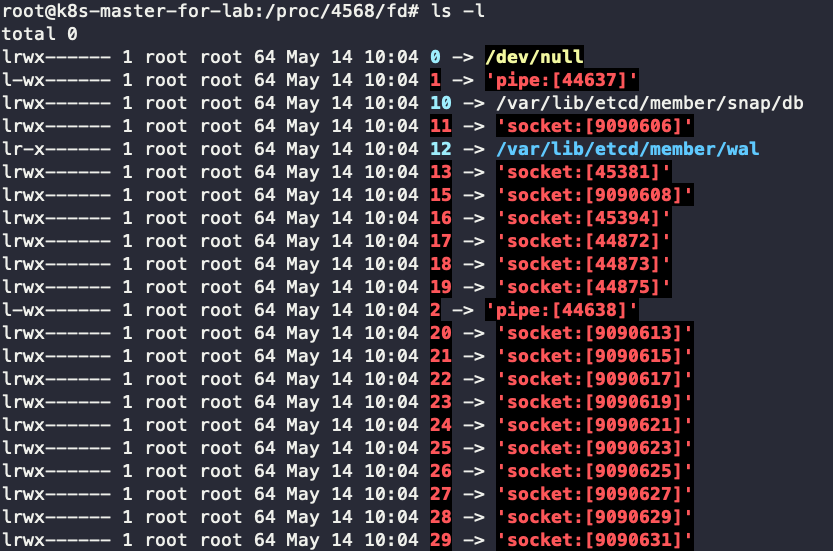Click file descriptor number 2
The height and width of the screenshot is (551, 833).
[x=435, y=310]
